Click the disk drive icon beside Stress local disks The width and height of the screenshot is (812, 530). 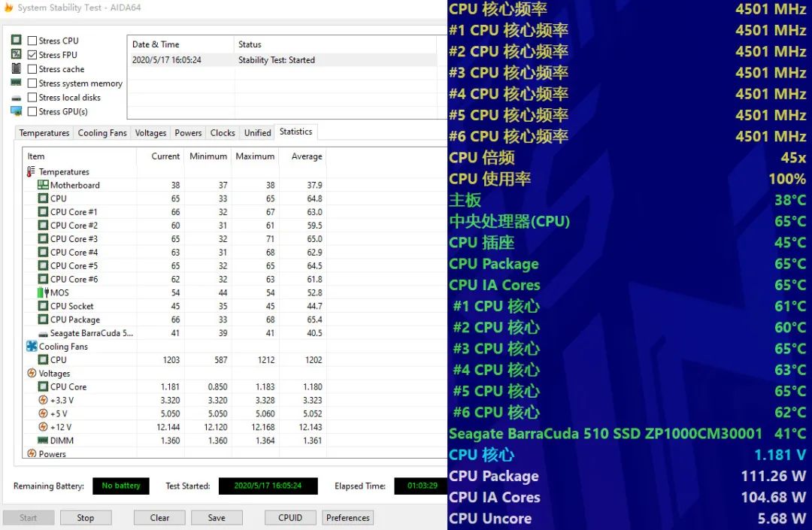pos(17,97)
